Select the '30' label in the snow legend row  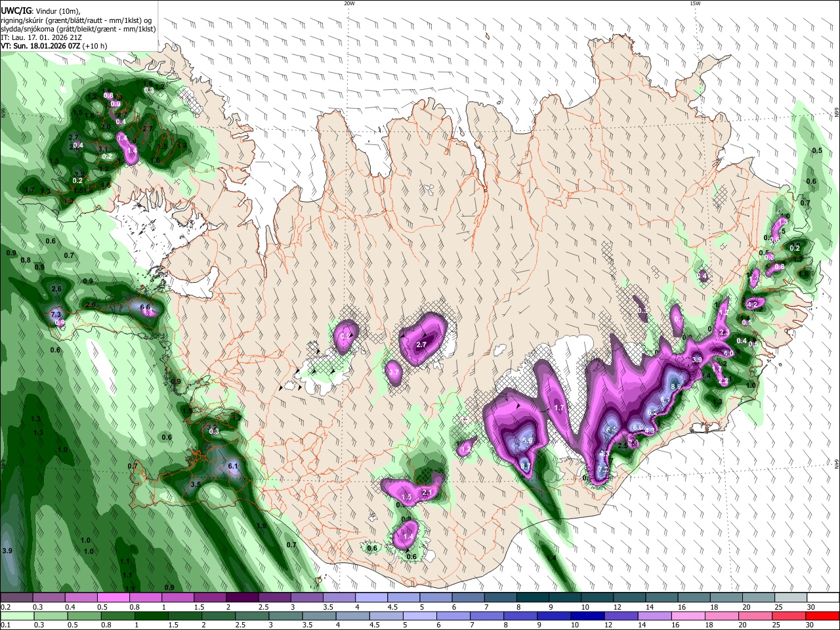(x=811, y=607)
